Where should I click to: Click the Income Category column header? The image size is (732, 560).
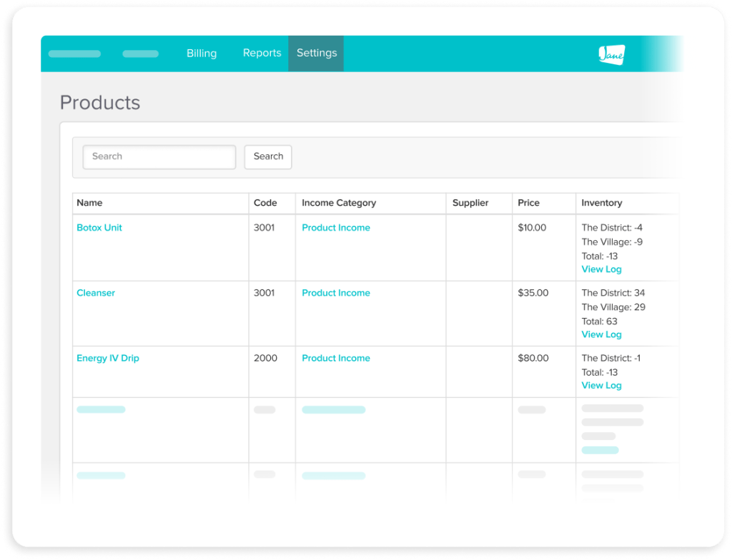coord(339,203)
